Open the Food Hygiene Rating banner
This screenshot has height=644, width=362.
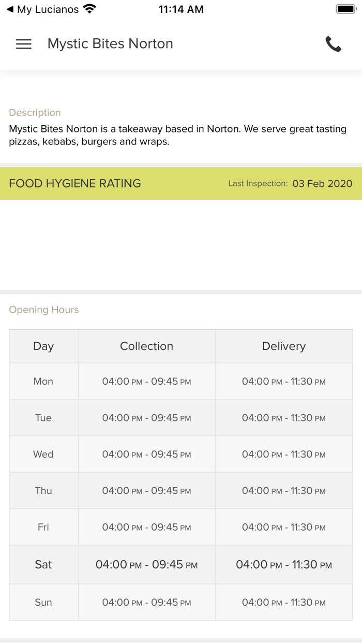click(x=75, y=183)
